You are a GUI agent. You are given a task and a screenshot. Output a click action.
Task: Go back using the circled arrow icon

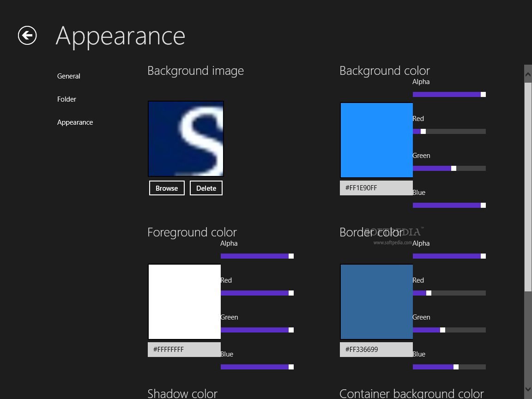point(27,35)
